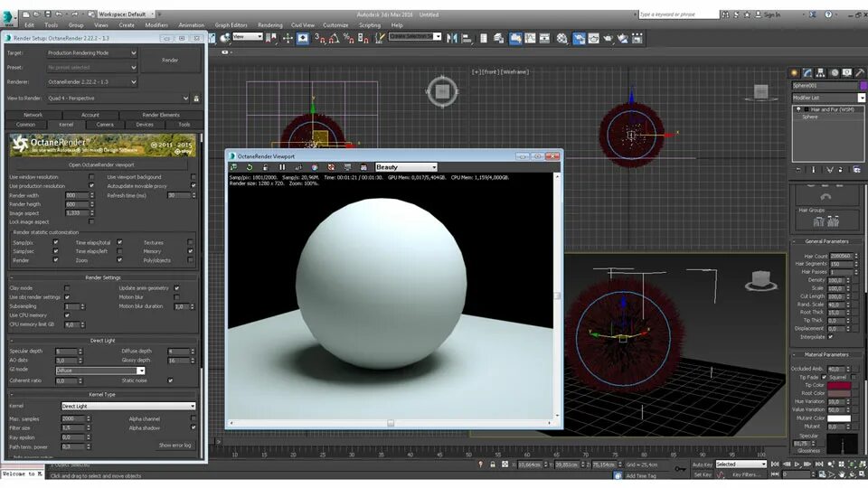Open the Rendering menu
The width and height of the screenshot is (868, 488).
270,25
